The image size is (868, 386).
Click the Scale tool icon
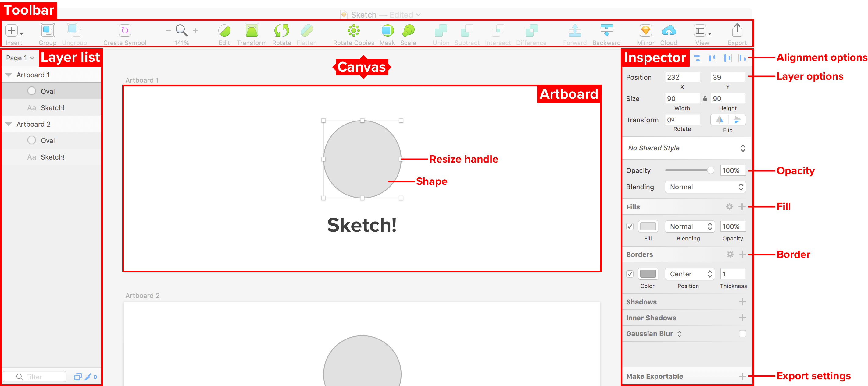408,31
